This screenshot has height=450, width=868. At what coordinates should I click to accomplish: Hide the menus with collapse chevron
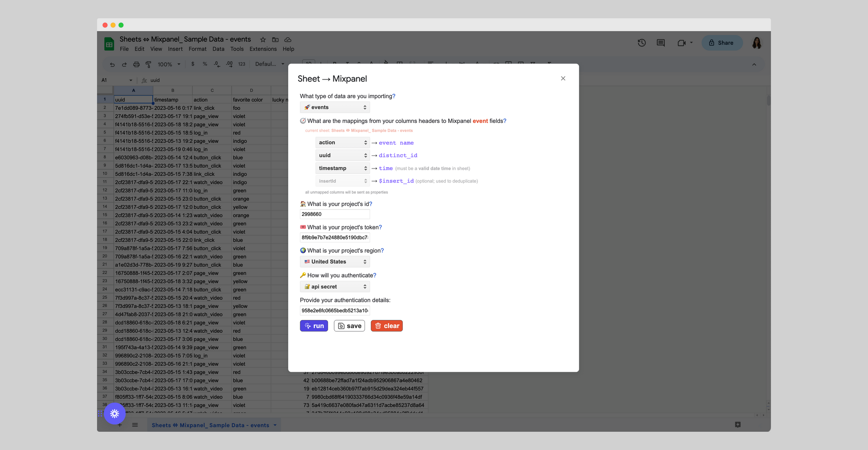(x=754, y=64)
